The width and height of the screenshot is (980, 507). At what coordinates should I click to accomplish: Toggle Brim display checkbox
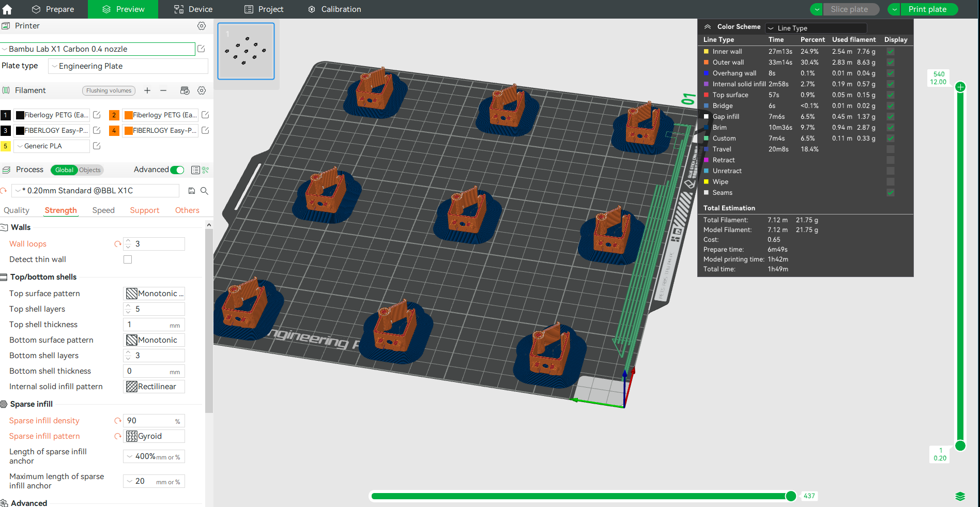[891, 128]
